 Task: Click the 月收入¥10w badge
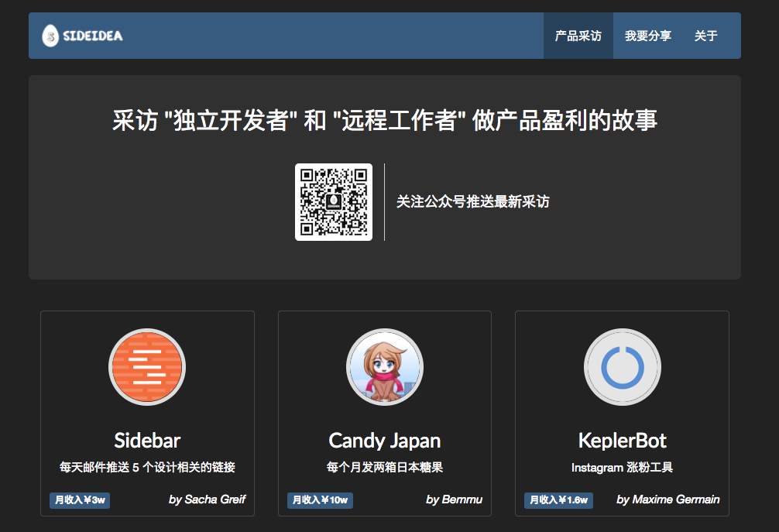pyautogui.click(x=320, y=500)
